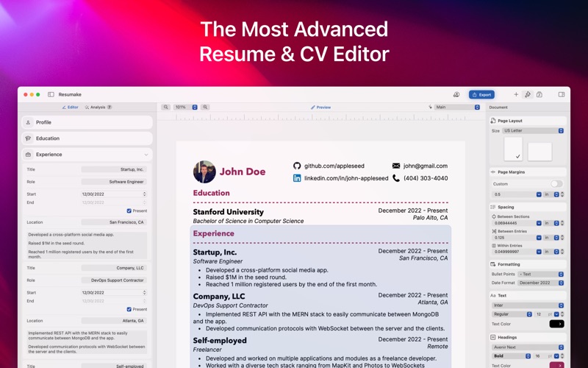Open the black Text Color swatch
The width and height of the screenshot is (588, 368).
click(556, 324)
